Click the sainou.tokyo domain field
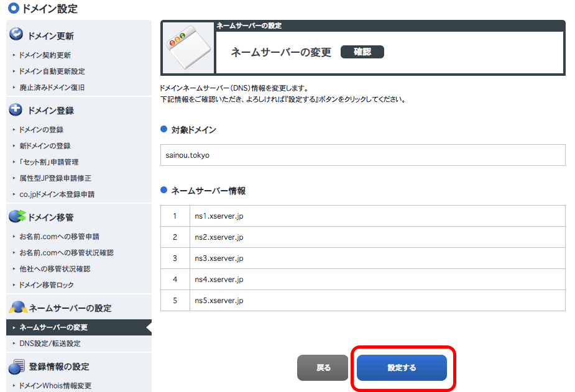The width and height of the screenshot is (575, 392). pos(362,155)
